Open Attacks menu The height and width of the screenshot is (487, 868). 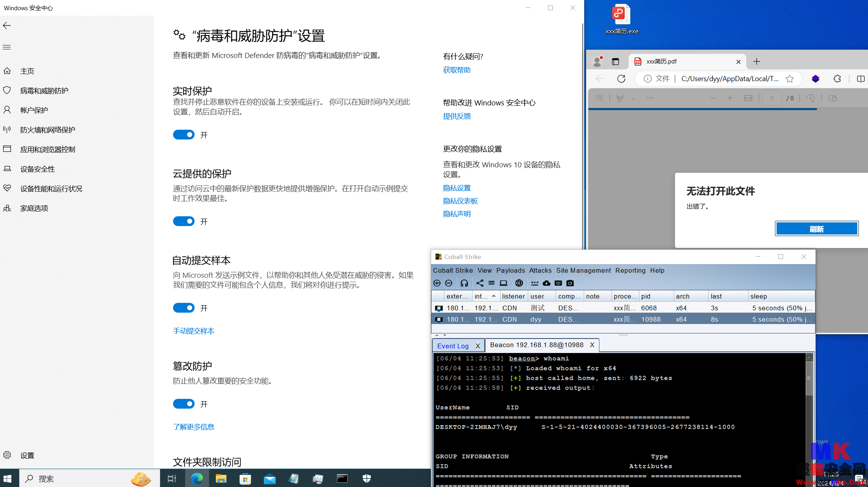[540, 270]
